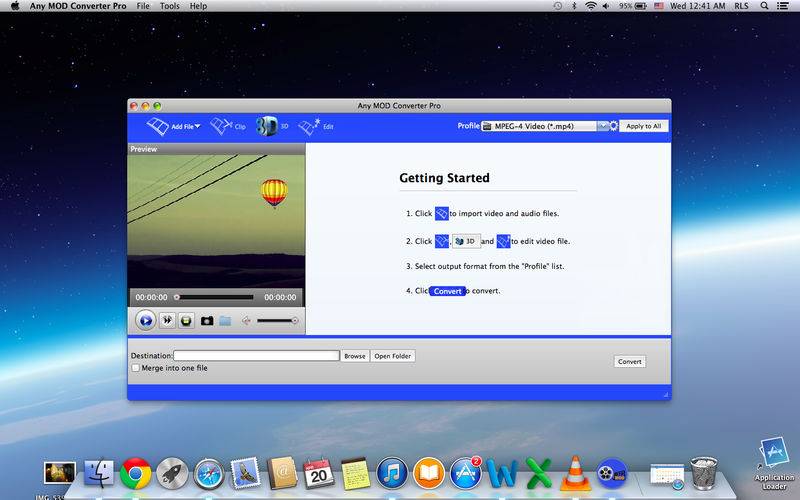Expand the Add File dropdown arrow
This screenshot has width=800, height=500.
(x=197, y=126)
